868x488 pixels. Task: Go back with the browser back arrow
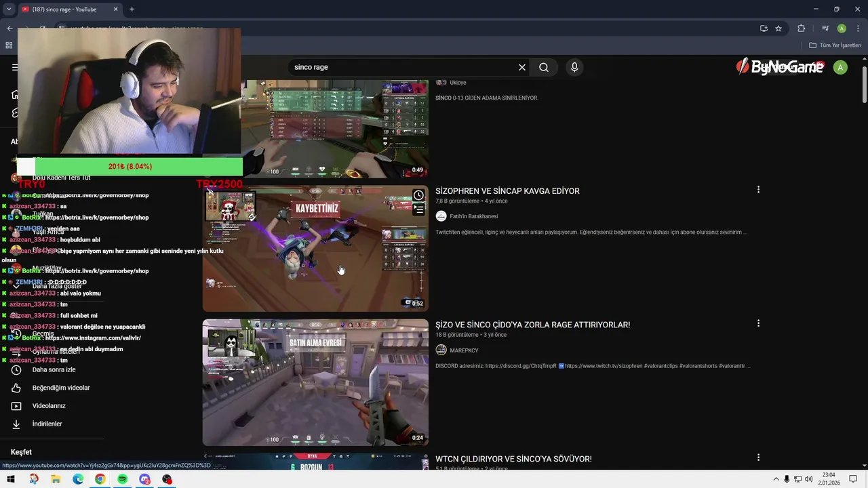tap(9, 28)
